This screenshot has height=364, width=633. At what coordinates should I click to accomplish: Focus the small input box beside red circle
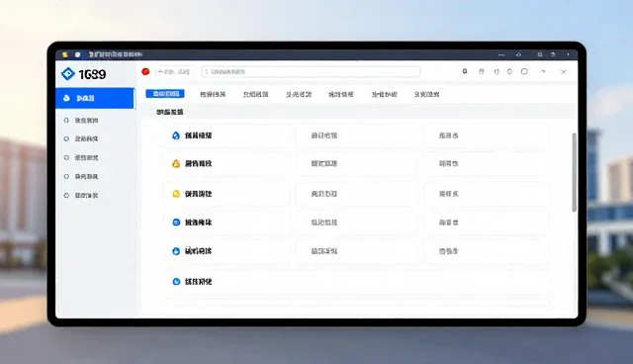click(x=174, y=72)
